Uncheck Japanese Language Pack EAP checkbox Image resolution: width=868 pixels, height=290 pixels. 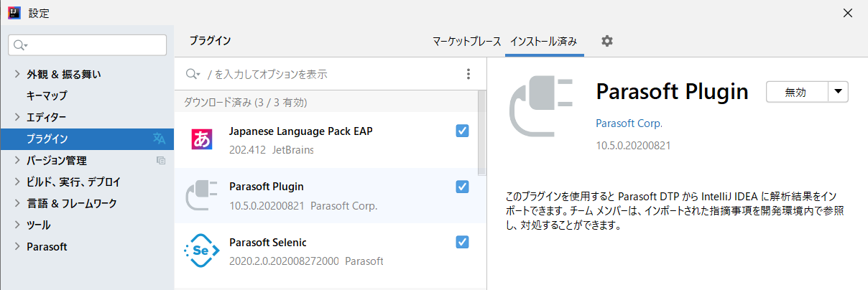click(463, 131)
